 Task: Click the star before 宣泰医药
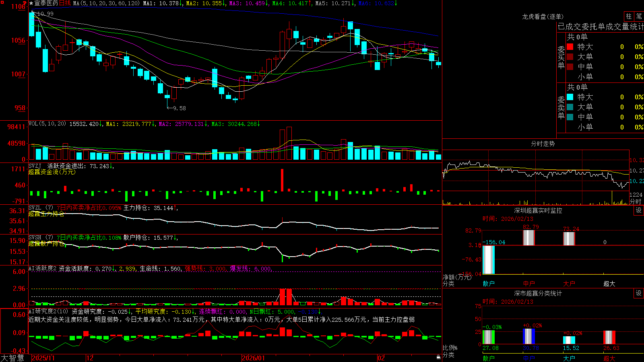[x=31, y=3]
